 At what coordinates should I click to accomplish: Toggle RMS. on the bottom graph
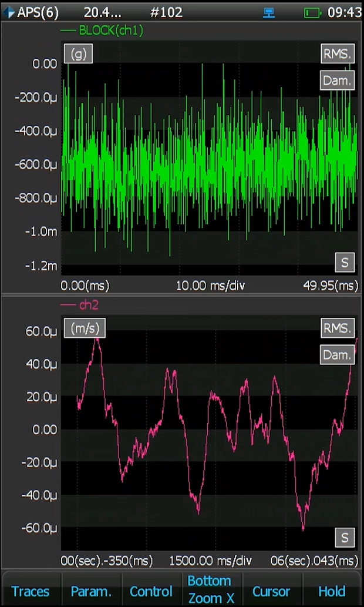click(x=338, y=328)
